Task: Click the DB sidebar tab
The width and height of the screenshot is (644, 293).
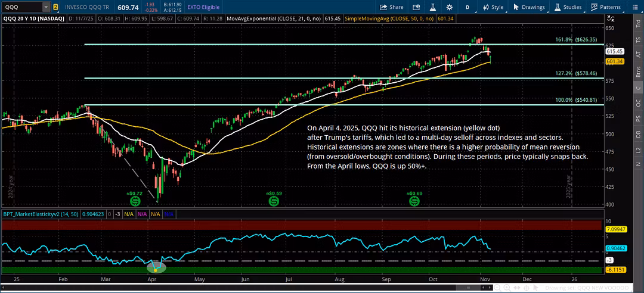Action: [638, 134]
